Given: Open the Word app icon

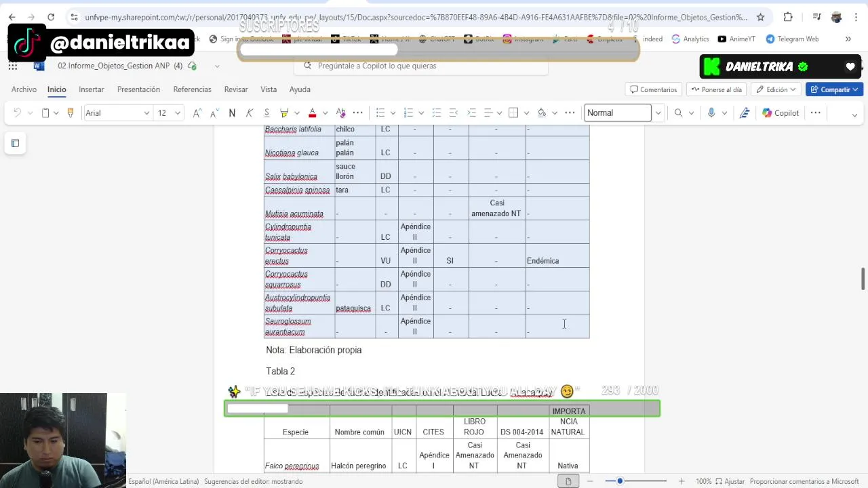Looking at the screenshot, I should 39,66.
